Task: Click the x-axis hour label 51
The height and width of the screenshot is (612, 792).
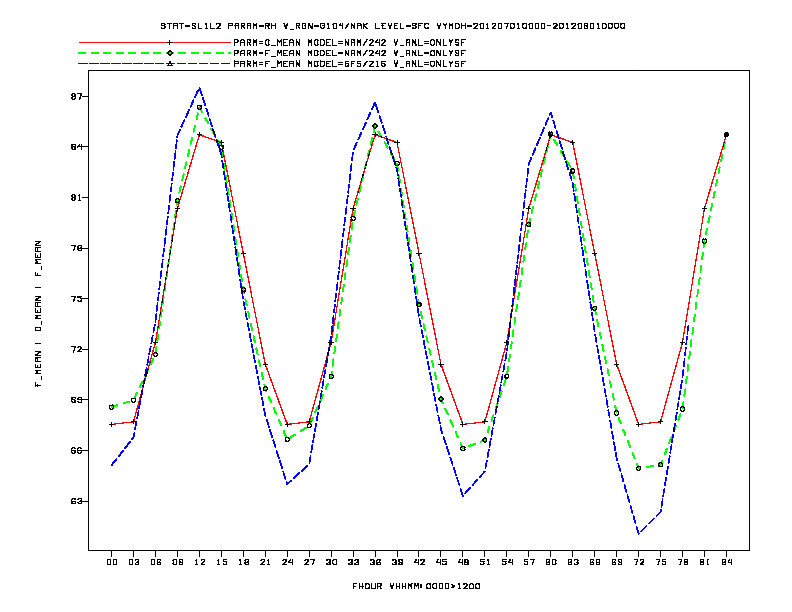Action: coord(485,562)
